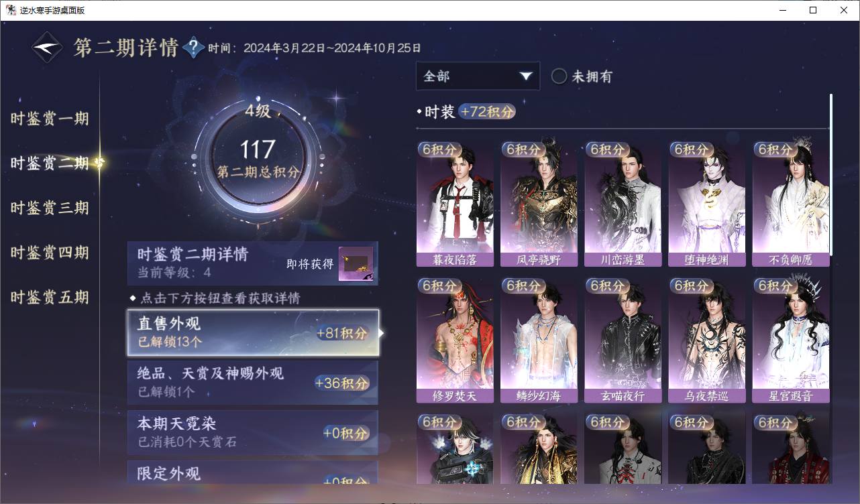
Task: Switch to 时鉴赏一期 tab
Action: point(50,119)
